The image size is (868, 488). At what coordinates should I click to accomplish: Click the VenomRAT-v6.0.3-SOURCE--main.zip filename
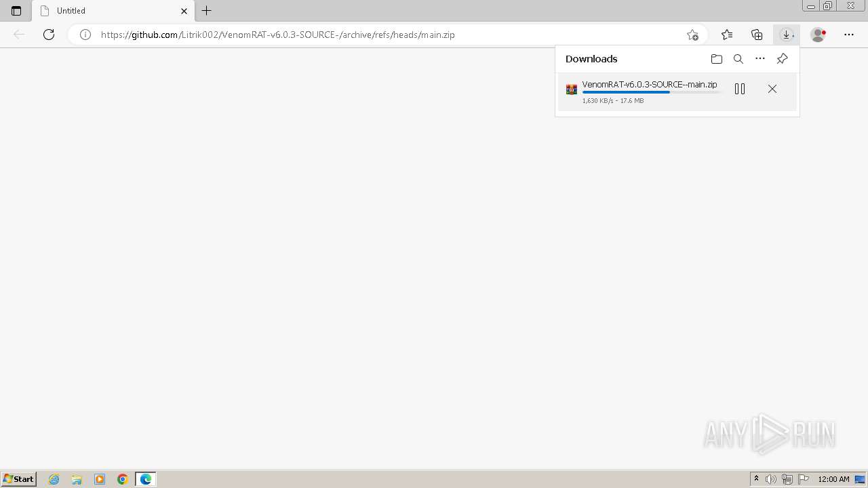coord(650,85)
